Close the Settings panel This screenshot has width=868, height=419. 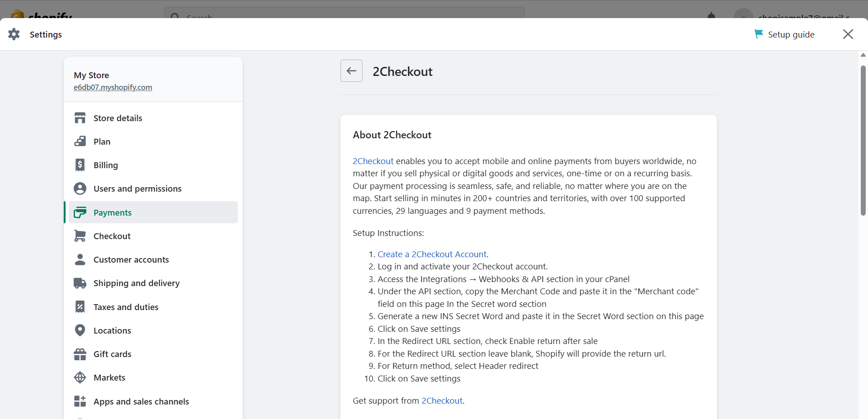pos(848,34)
